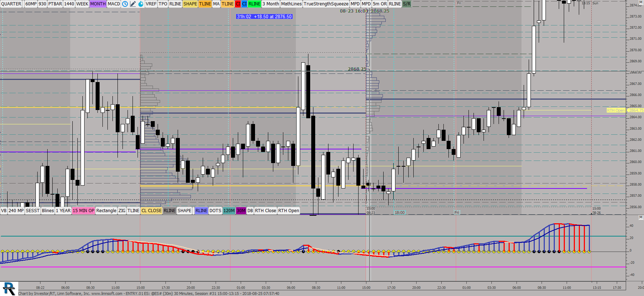Click the blue RLINE button in lower toolbar
This screenshot has width=644, height=296.
click(201, 211)
